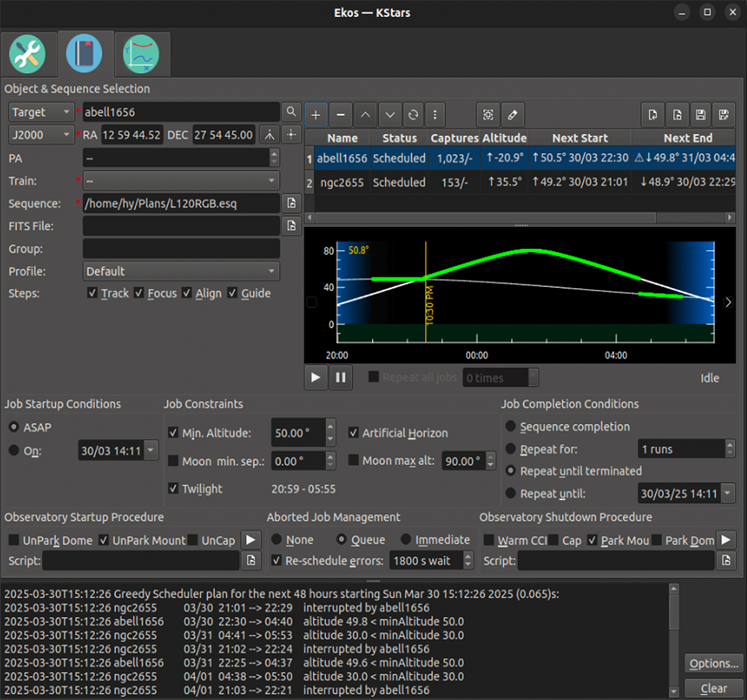
Task: Save the scheduler list with the save icon
Action: (700, 114)
